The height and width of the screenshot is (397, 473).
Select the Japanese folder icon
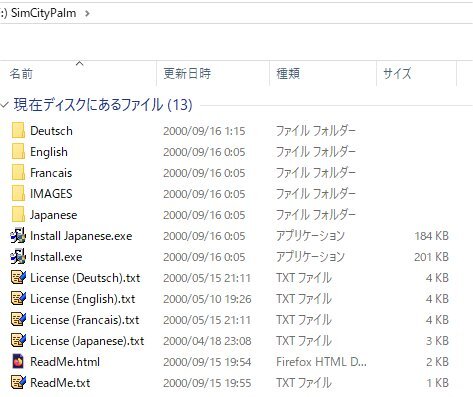pyautogui.click(x=18, y=215)
